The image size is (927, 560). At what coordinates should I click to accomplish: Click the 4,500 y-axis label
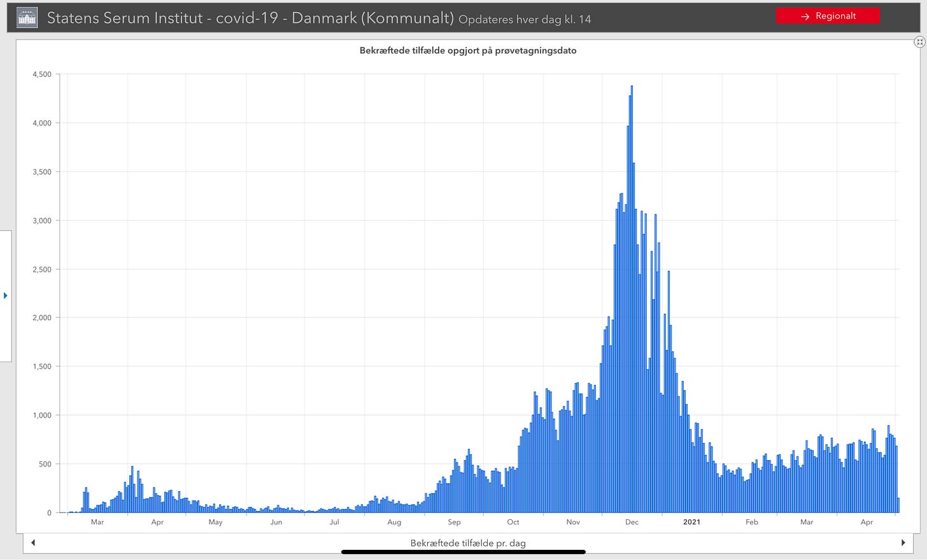(x=42, y=74)
